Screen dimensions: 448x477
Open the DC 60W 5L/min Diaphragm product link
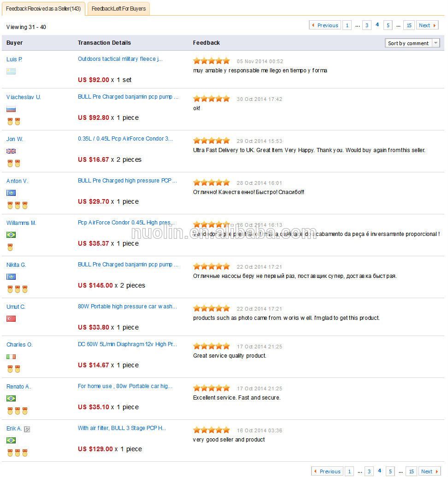coord(127,344)
